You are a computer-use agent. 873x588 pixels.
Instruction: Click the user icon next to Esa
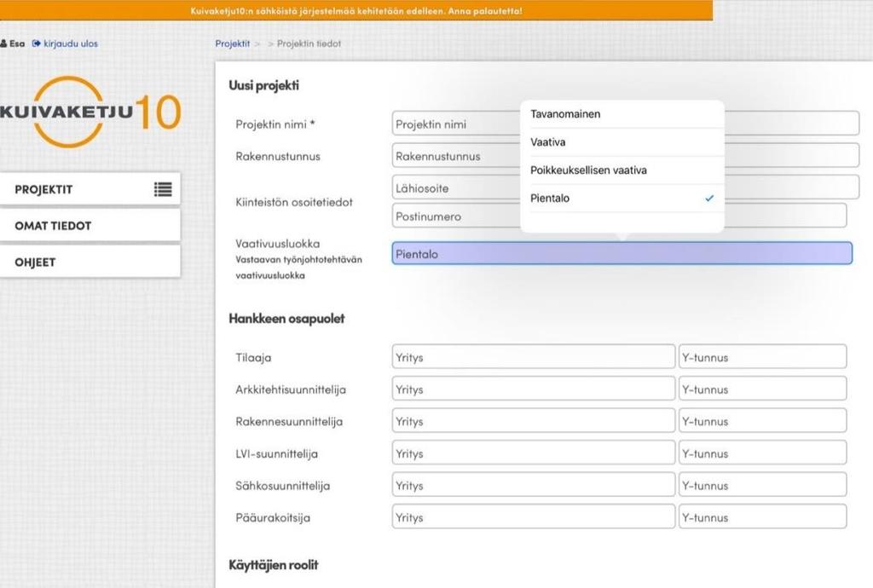(x=3, y=43)
